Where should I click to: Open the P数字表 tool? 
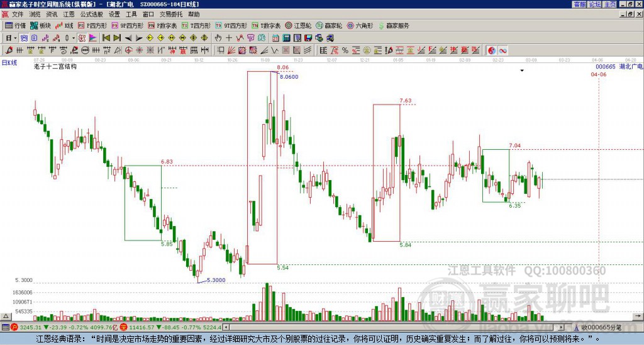coord(162,25)
